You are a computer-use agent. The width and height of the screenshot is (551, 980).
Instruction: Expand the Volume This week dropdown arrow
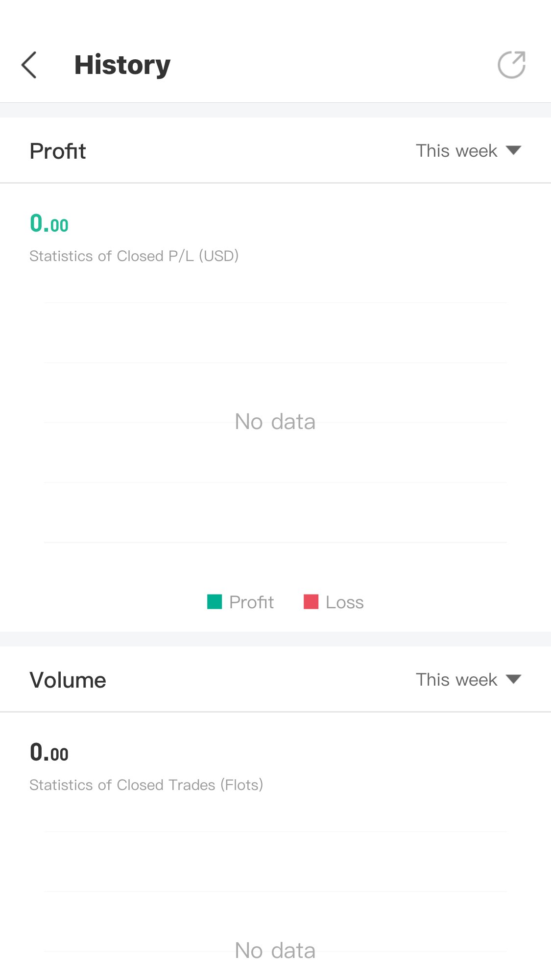[513, 679]
